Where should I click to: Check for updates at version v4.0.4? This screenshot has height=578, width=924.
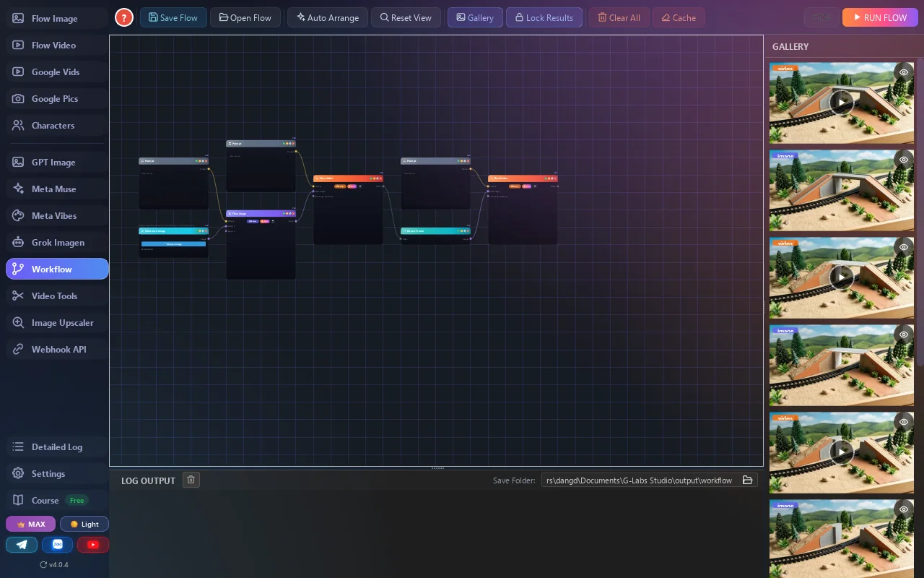point(54,565)
